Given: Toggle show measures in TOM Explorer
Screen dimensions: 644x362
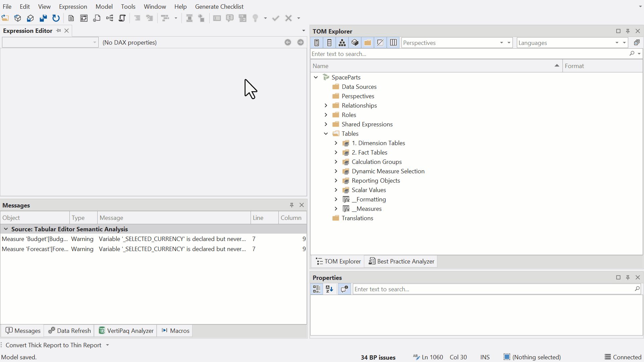Looking at the screenshot, I should click(317, 43).
